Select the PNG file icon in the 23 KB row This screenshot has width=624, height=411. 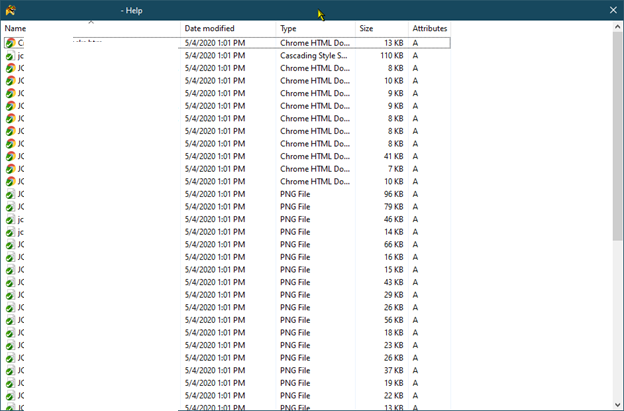11,345
